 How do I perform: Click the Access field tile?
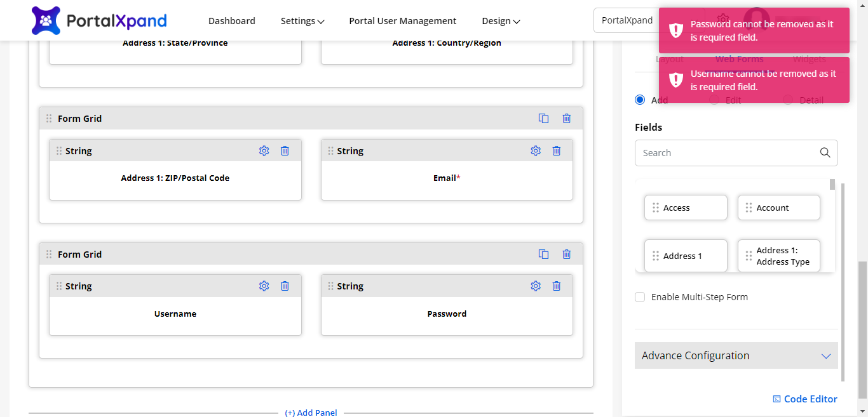[x=686, y=208]
